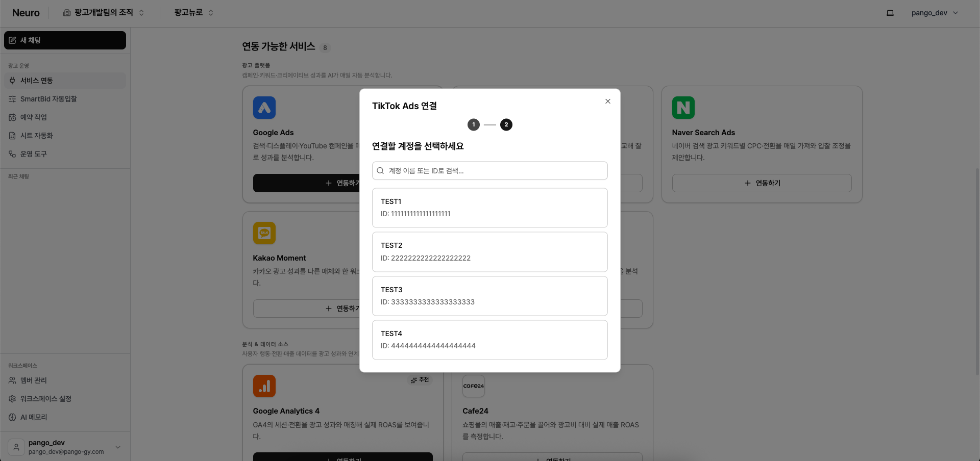980x461 pixels.
Task: Click the people icon beside 멤버 관리
Action: (12, 380)
